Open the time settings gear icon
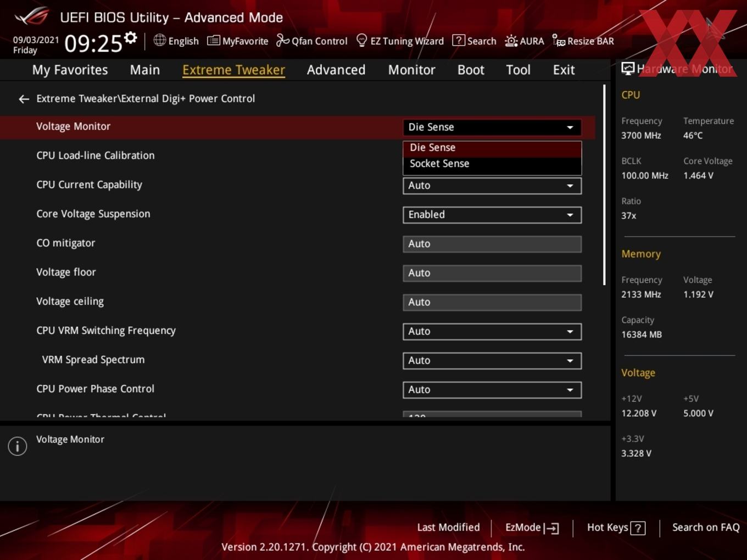747x560 pixels. (x=131, y=38)
